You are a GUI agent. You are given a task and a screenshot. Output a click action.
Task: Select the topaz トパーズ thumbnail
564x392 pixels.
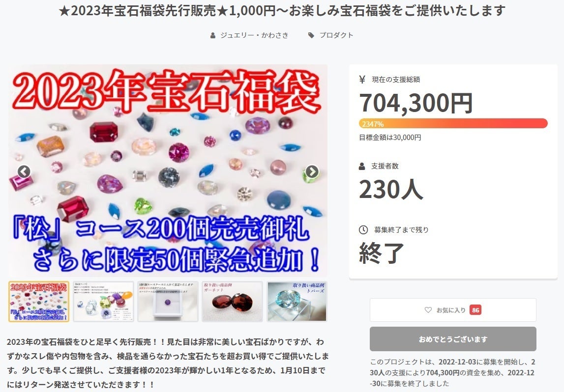click(x=297, y=302)
